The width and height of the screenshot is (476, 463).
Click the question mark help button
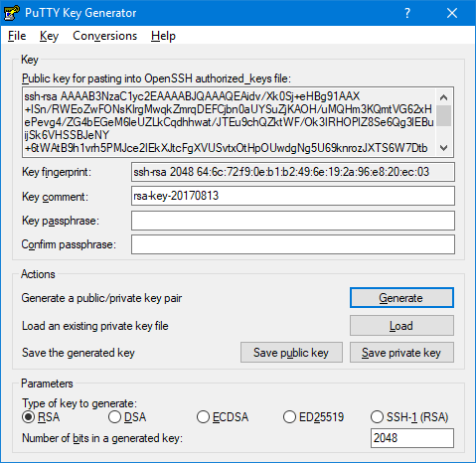(x=407, y=13)
